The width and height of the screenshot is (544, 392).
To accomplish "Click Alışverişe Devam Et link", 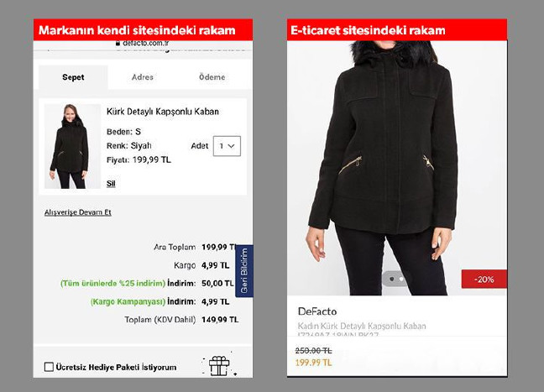I will click(x=78, y=212).
